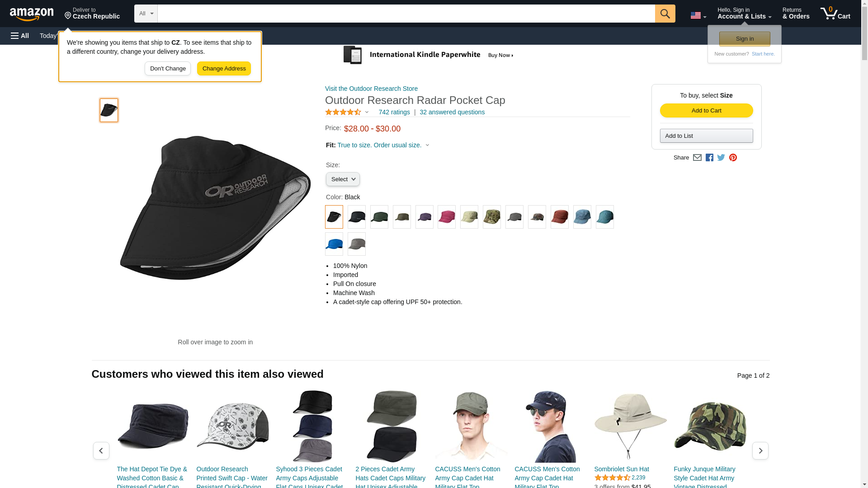Share product on Facebook icon
Screen dimensions: 868x488
coord(709,158)
